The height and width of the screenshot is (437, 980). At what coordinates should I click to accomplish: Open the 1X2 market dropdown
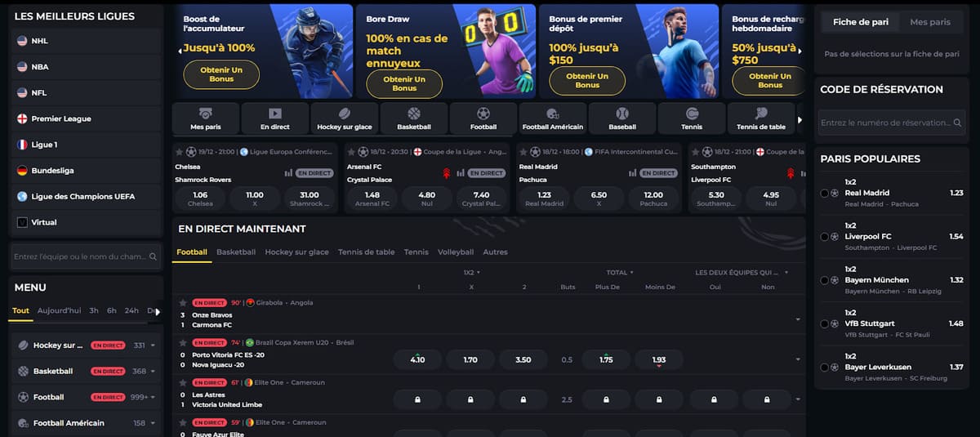(472, 272)
